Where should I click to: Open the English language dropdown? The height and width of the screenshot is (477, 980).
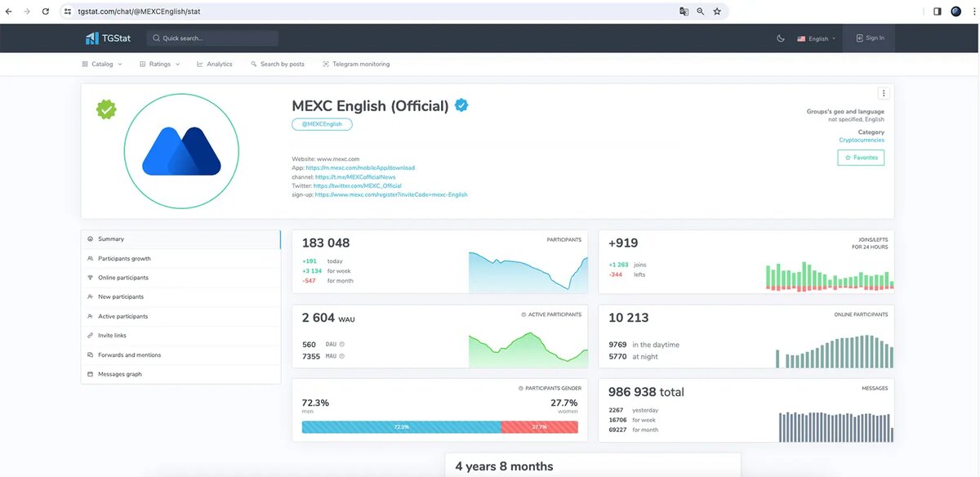816,38
